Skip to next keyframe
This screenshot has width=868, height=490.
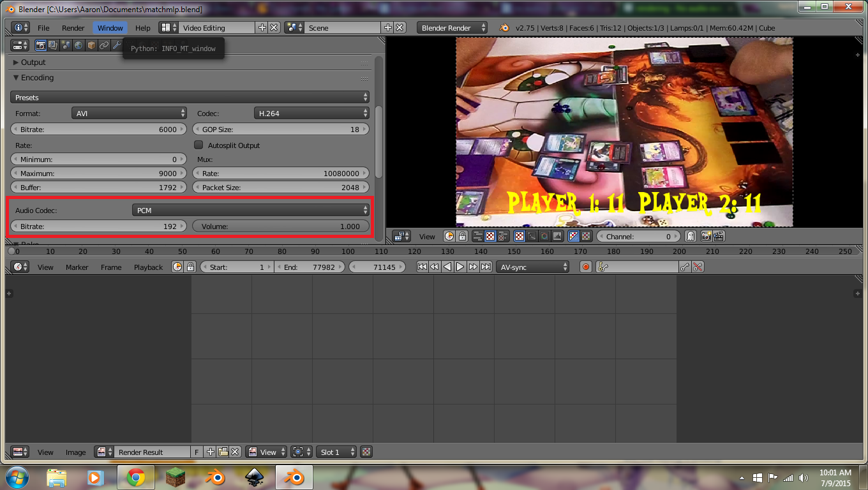(x=473, y=267)
